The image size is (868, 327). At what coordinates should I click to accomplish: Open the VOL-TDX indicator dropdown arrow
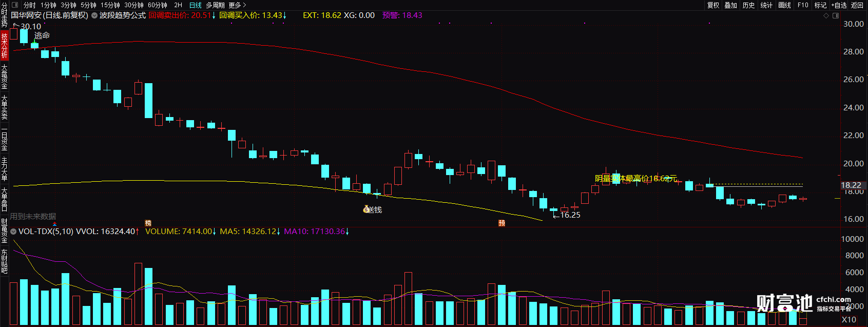pyautogui.click(x=13, y=232)
